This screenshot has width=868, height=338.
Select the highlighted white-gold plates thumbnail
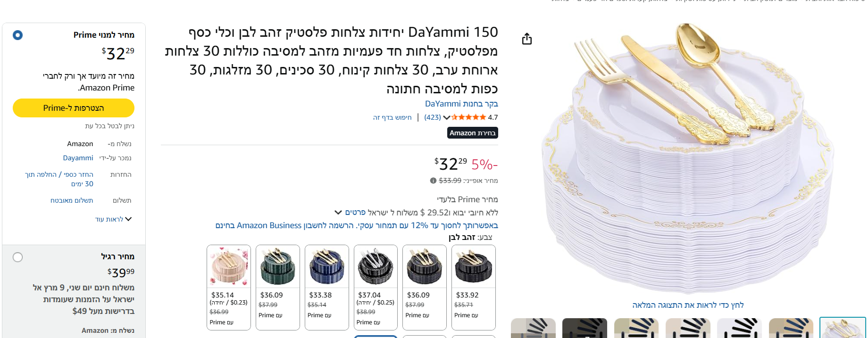tap(843, 328)
